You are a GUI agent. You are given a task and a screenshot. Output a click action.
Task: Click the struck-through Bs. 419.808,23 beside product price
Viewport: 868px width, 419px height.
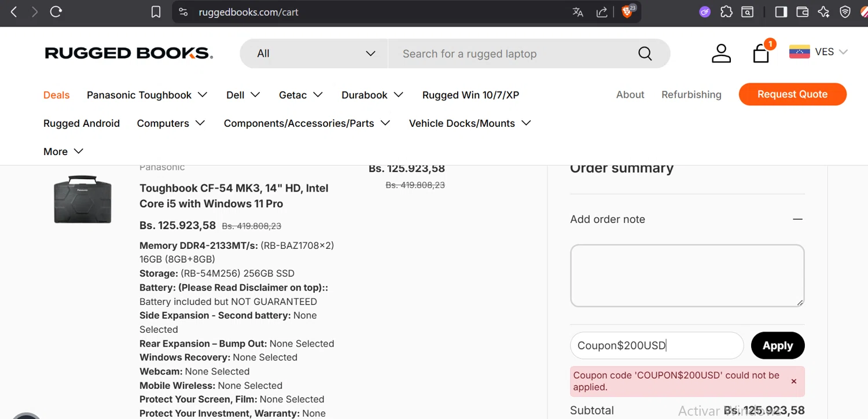click(251, 226)
